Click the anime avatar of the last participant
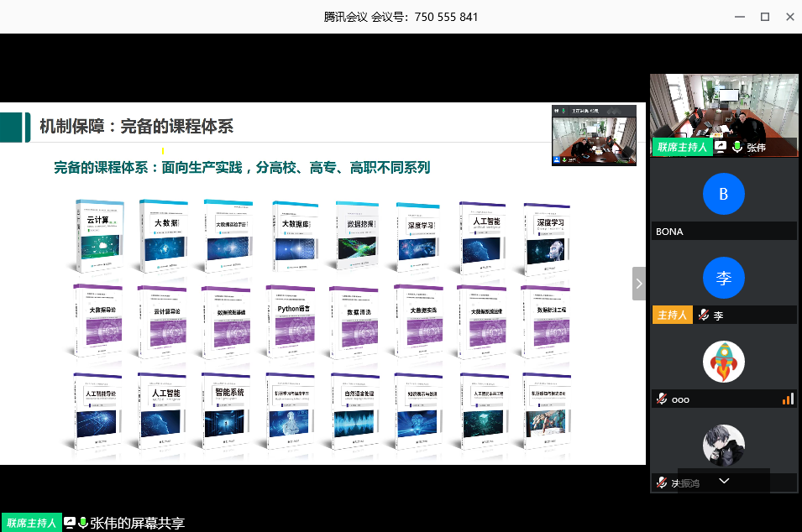Image resolution: width=802 pixels, height=532 pixels. click(x=723, y=445)
